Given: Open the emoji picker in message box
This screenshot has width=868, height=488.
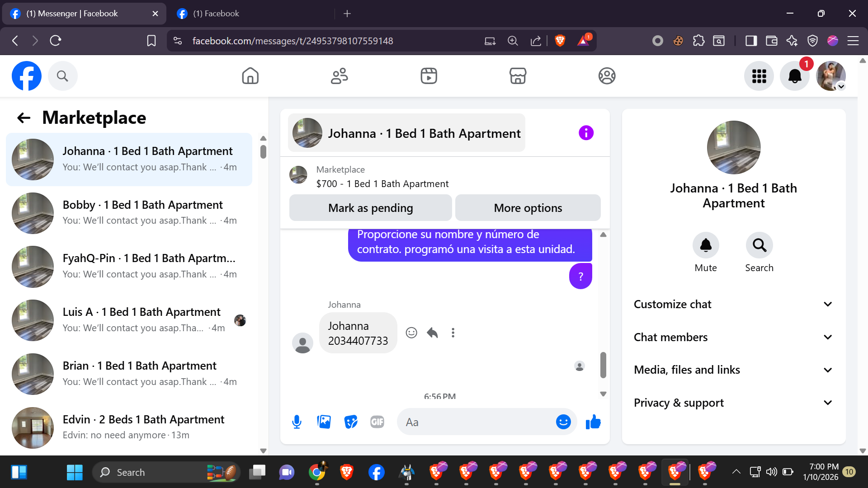Looking at the screenshot, I should point(563,422).
